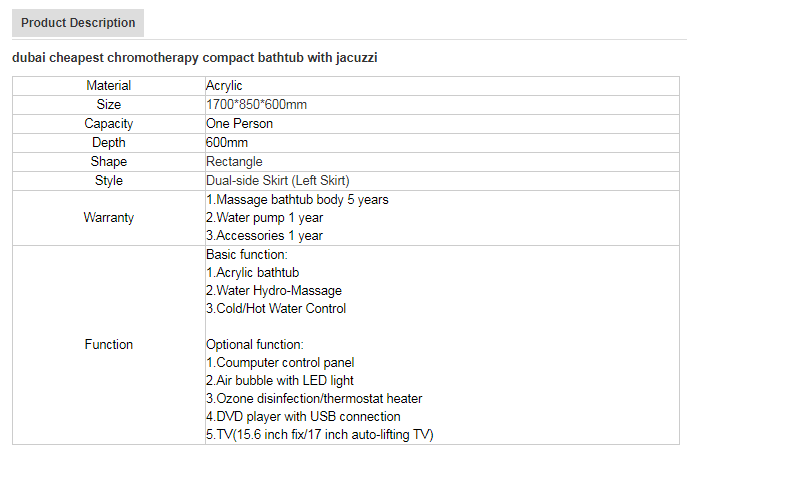Screen dimensions: 809x481
Task: Click Water Hydro-Massage list item
Action: click(274, 291)
